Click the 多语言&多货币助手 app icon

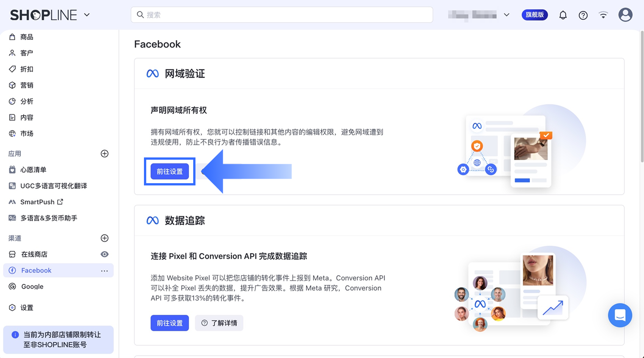tap(13, 218)
